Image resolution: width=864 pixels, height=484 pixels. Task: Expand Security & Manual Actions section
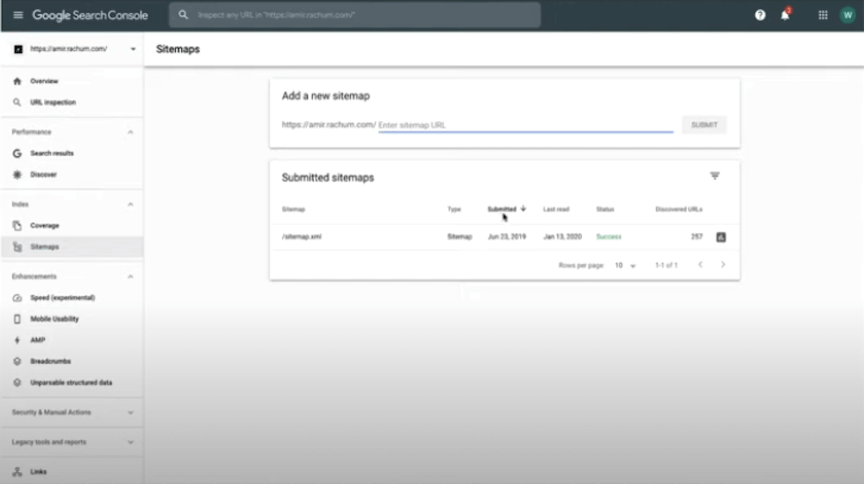pyautogui.click(x=131, y=412)
